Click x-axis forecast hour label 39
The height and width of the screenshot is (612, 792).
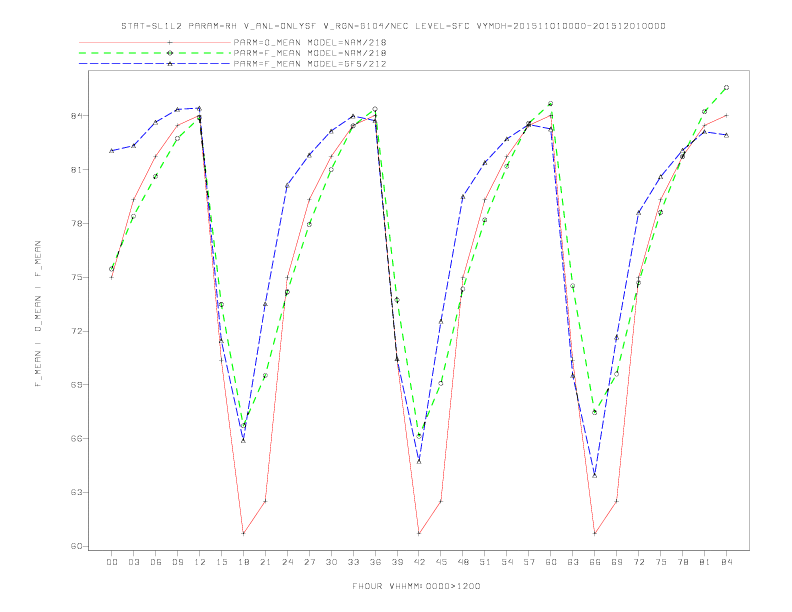(x=397, y=562)
